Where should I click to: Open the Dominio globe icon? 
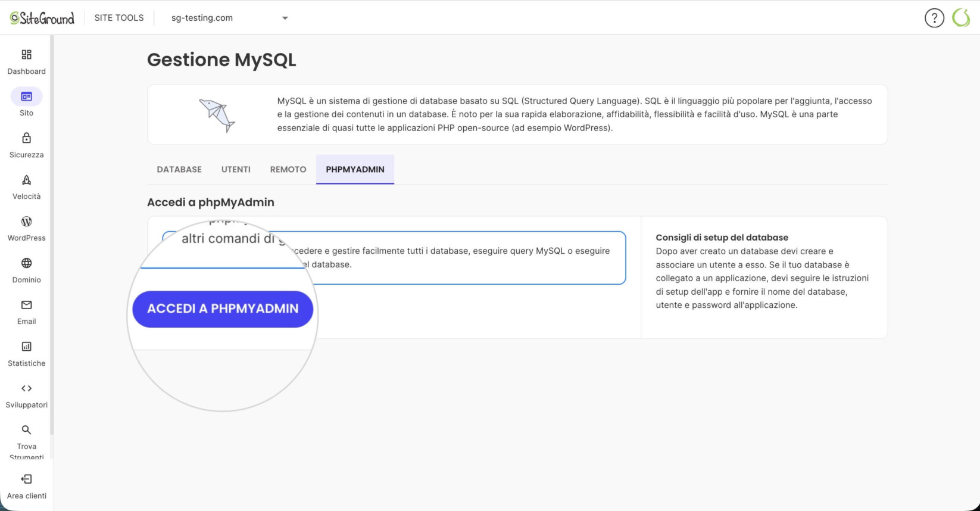click(26, 263)
